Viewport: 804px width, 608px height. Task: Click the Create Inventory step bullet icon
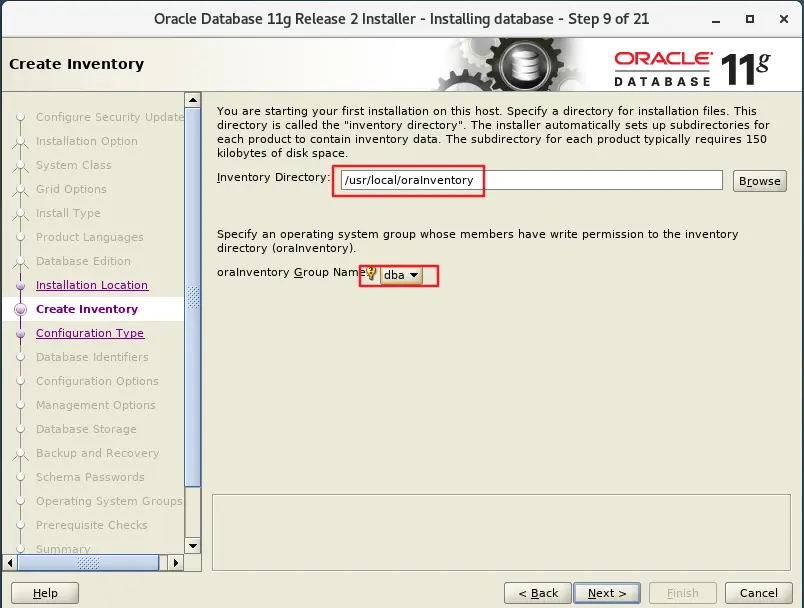(21, 309)
